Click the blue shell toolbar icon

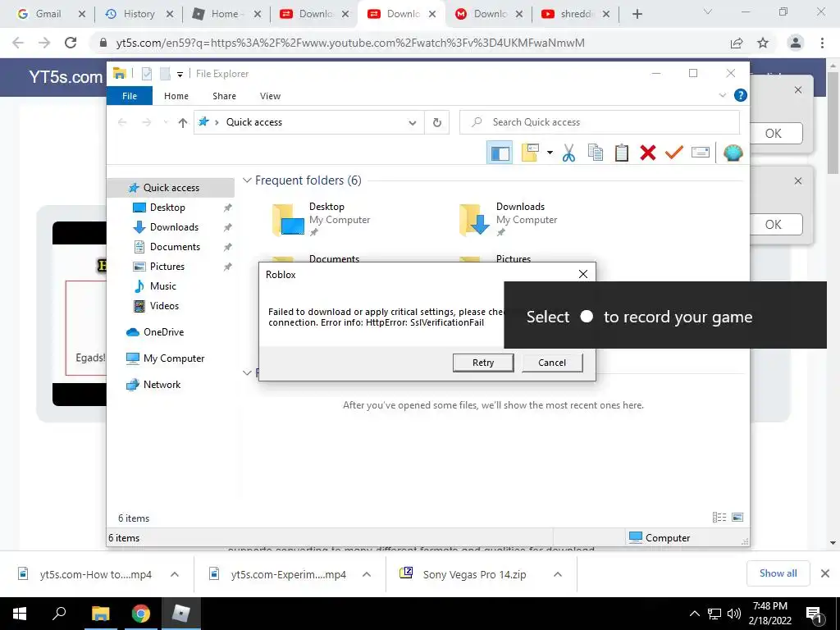click(733, 153)
